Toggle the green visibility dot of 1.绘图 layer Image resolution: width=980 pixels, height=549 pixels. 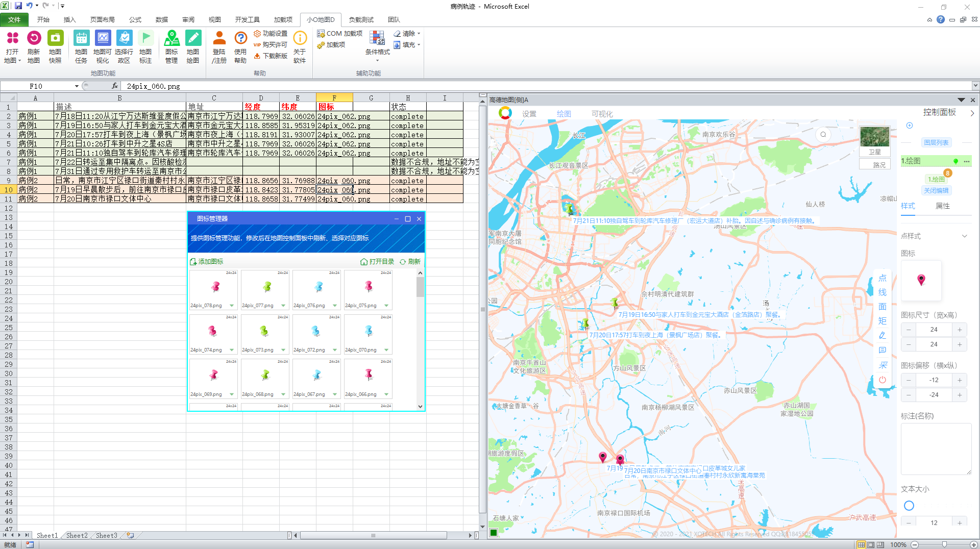[955, 161]
